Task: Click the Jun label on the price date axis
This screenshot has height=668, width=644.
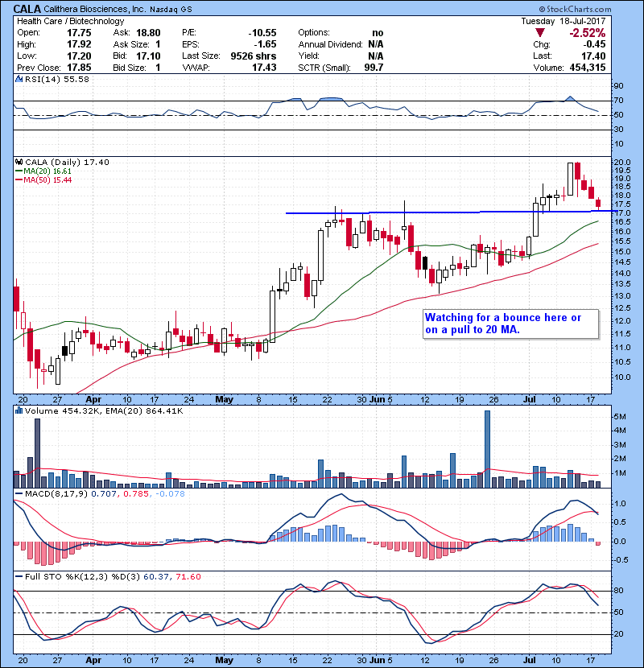Action: click(377, 400)
